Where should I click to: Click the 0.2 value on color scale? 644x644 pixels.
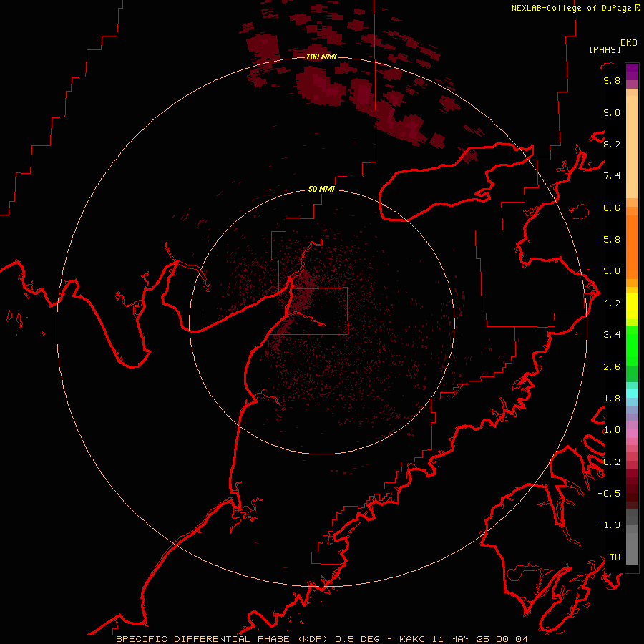click(x=612, y=462)
